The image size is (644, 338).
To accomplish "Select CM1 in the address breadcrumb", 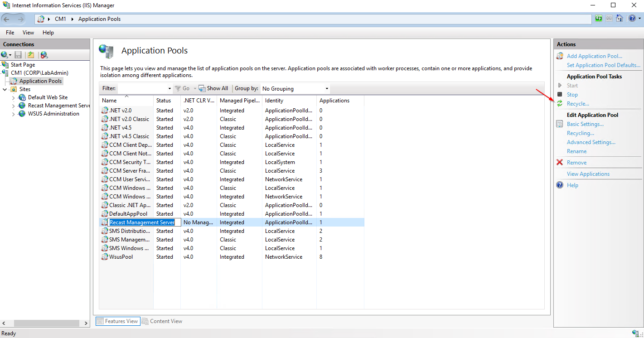I will point(61,19).
